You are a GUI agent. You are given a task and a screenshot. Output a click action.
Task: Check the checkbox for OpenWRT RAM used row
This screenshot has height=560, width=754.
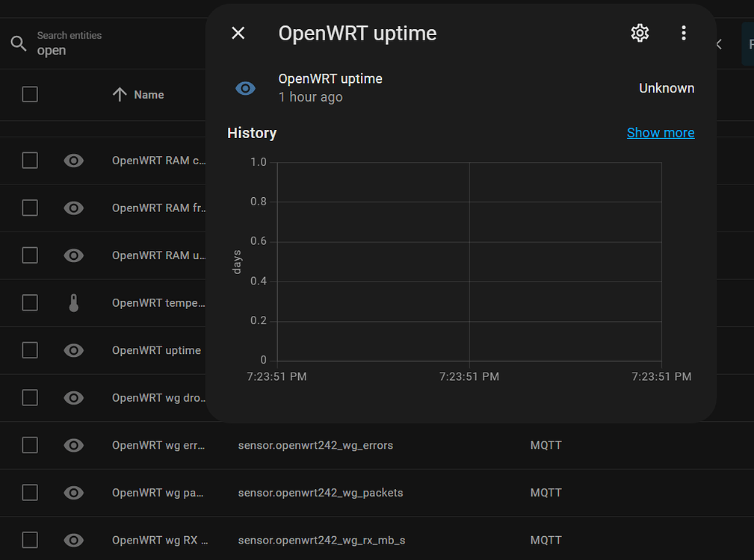[29, 255]
